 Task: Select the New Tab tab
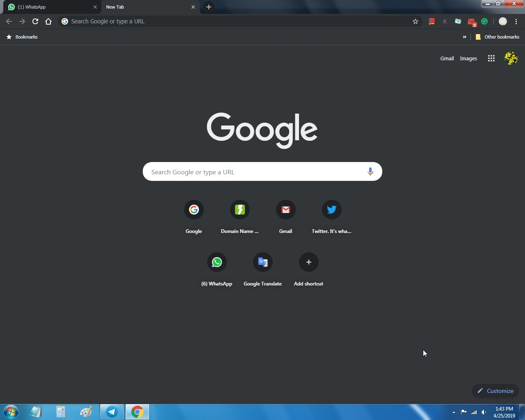point(151,7)
